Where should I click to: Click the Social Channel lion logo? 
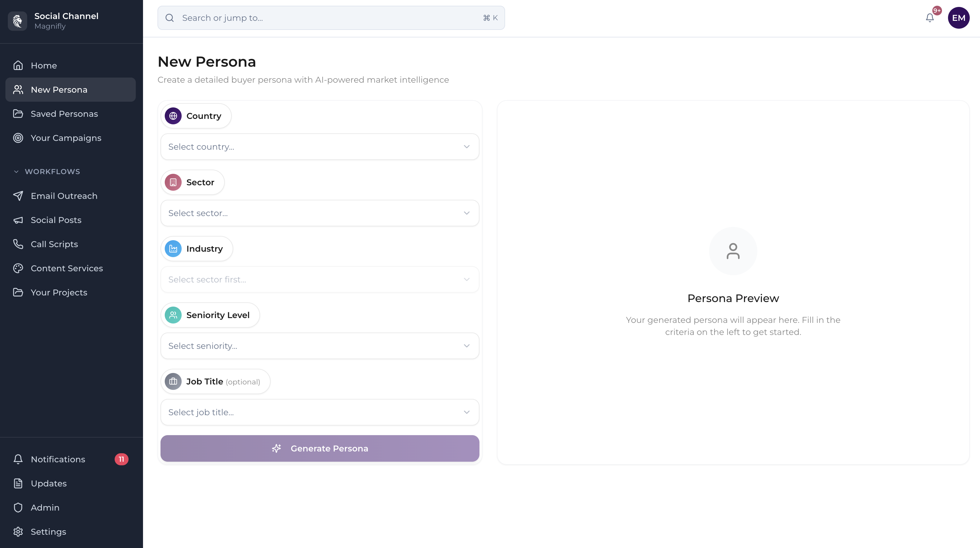(x=17, y=21)
